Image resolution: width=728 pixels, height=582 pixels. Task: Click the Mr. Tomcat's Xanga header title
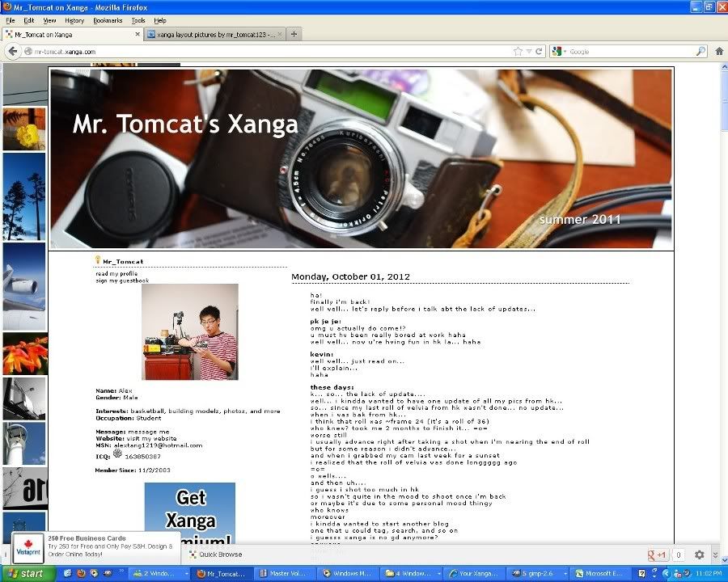pyautogui.click(x=185, y=124)
